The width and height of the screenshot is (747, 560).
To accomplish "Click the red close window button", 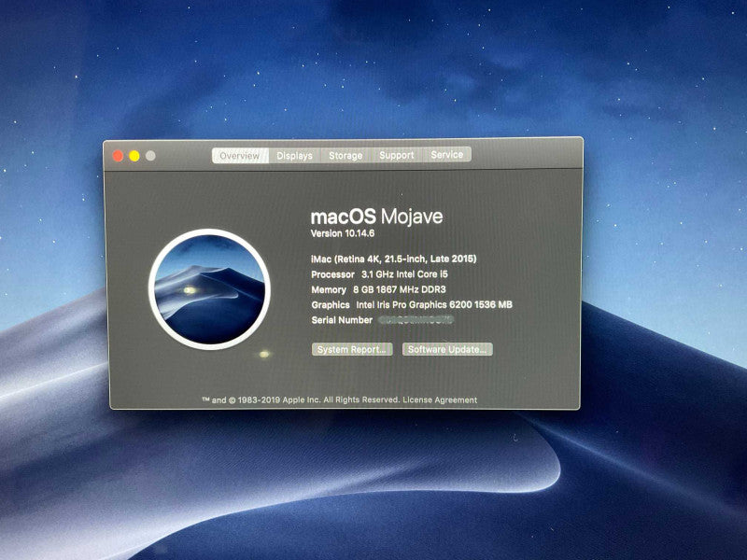I will (118, 156).
